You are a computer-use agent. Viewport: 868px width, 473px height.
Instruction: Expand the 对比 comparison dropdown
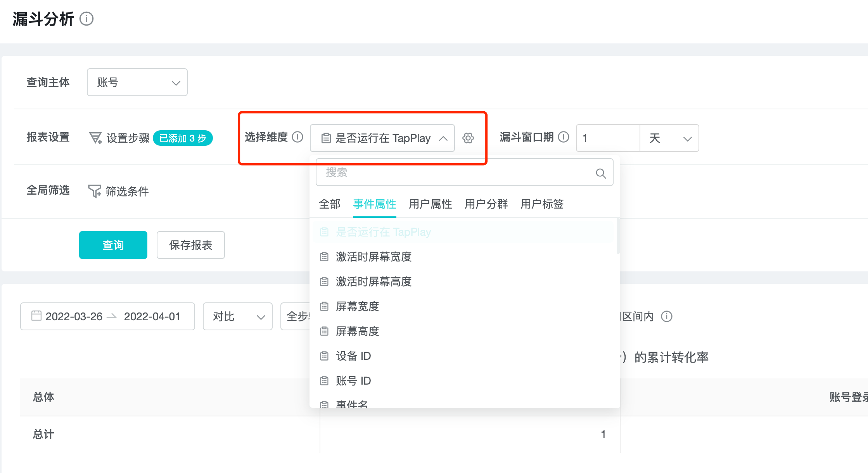point(237,316)
